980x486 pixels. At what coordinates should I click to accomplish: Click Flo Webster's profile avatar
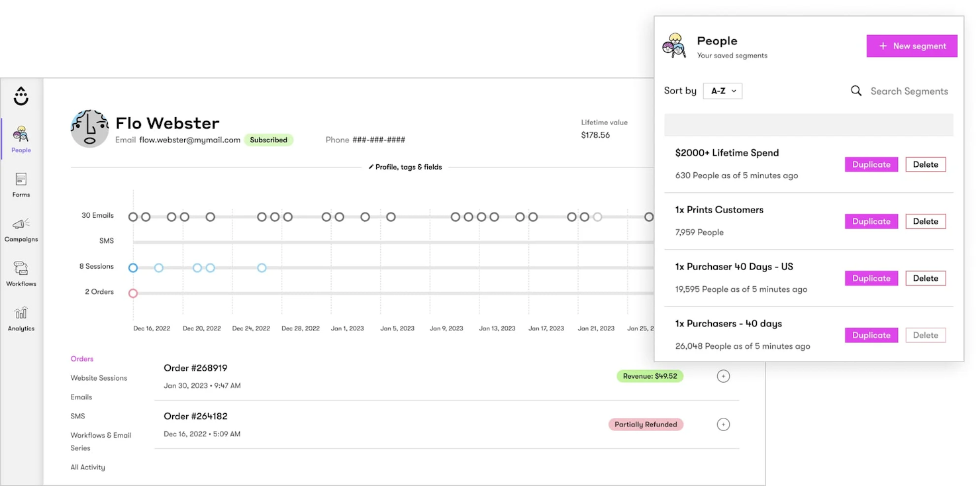click(89, 128)
